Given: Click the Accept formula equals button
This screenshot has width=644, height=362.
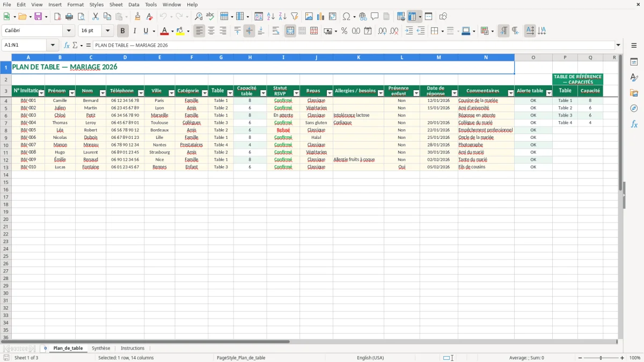Looking at the screenshot, I should 89,45.
